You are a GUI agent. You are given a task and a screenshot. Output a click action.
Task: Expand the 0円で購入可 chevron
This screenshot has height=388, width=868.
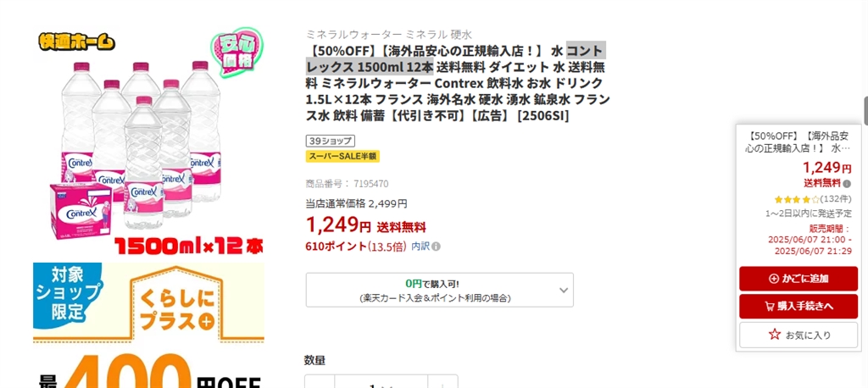click(x=564, y=290)
